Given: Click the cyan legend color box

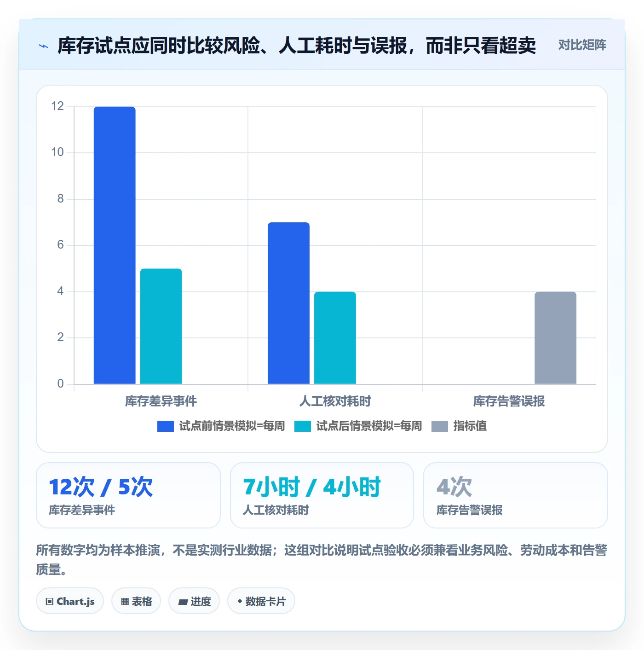Looking at the screenshot, I should click(x=303, y=426).
